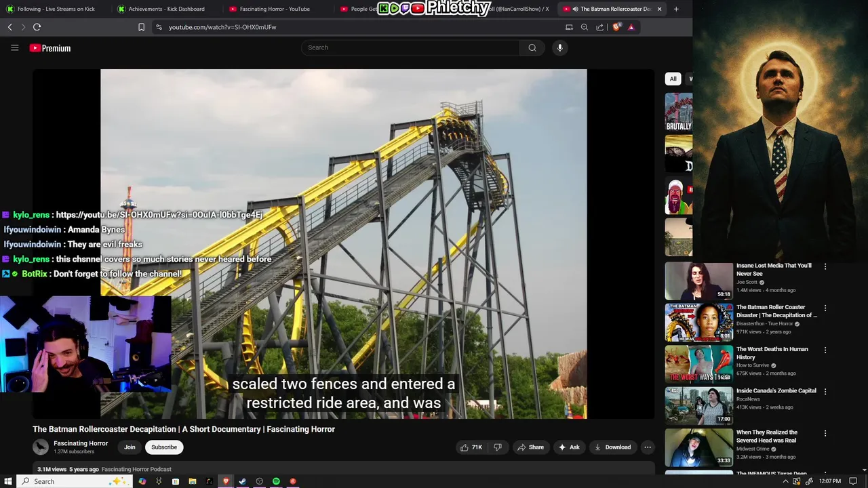Viewport: 868px width, 488px height.
Task: Open site info icon left of URL
Action: [159, 27]
